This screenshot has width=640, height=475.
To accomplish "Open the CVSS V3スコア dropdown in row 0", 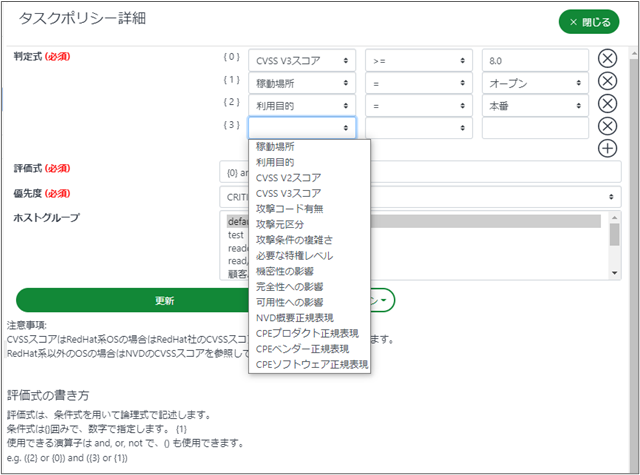I will (302, 60).
